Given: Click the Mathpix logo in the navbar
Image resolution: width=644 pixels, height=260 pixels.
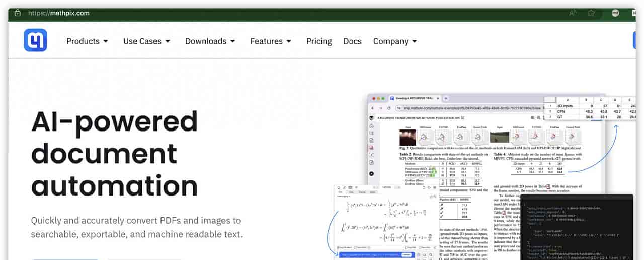Looking at the screenshot, I should (x=35, y=40).
